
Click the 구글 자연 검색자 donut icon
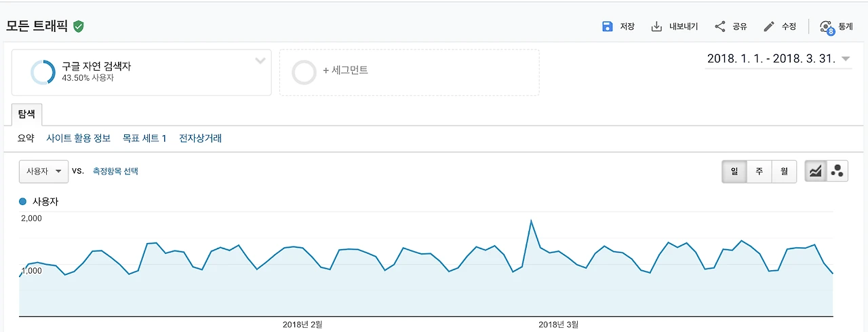click(x=43, y=72)
